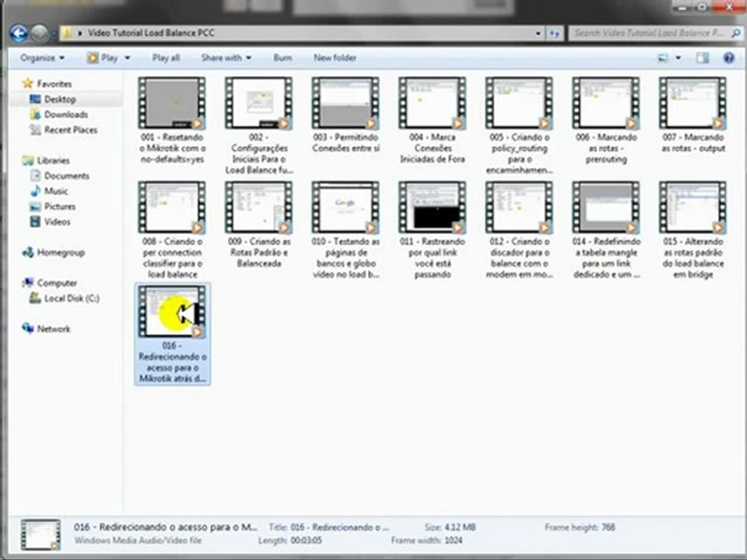747x560 pixels.
Task: Open Help with the blue question icon
Action: (x=728, y=58)
